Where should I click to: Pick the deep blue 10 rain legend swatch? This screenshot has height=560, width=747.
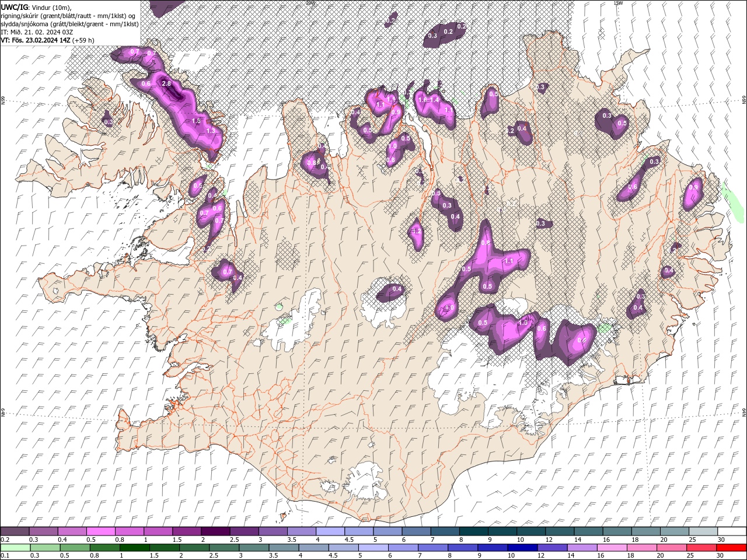point(522,548)
